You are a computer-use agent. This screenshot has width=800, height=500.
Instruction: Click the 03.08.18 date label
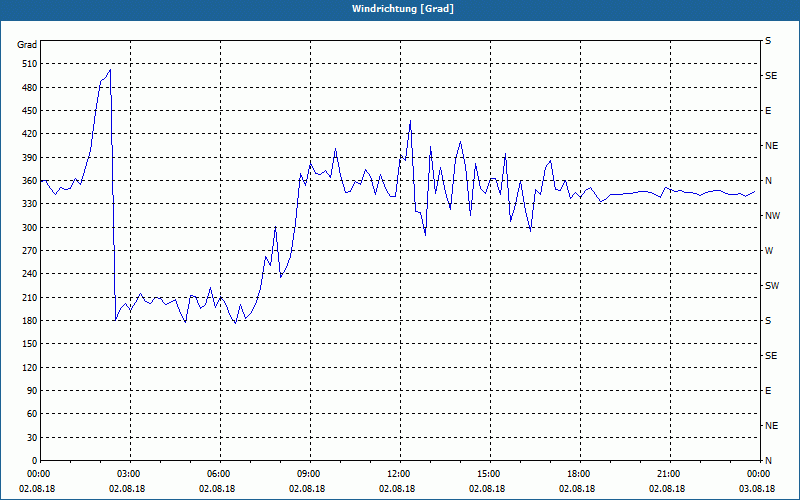tap(757, 489)
